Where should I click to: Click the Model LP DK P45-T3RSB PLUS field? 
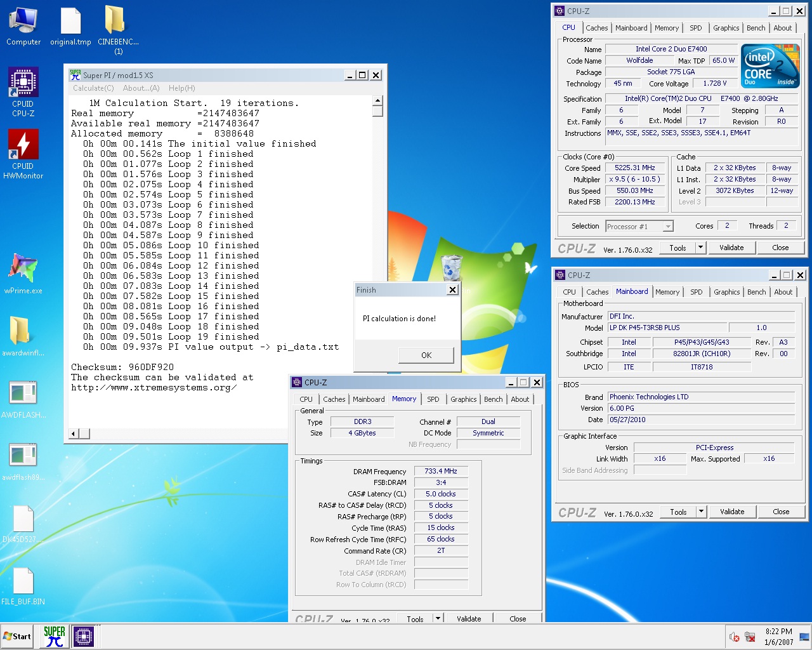pos(668,328)
